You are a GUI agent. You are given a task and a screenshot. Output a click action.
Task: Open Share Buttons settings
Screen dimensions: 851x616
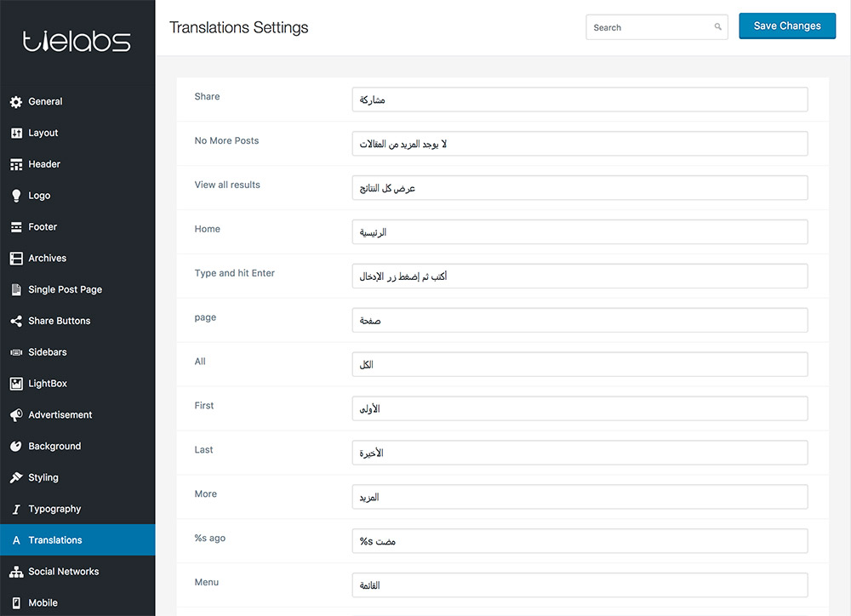[77, 322]
